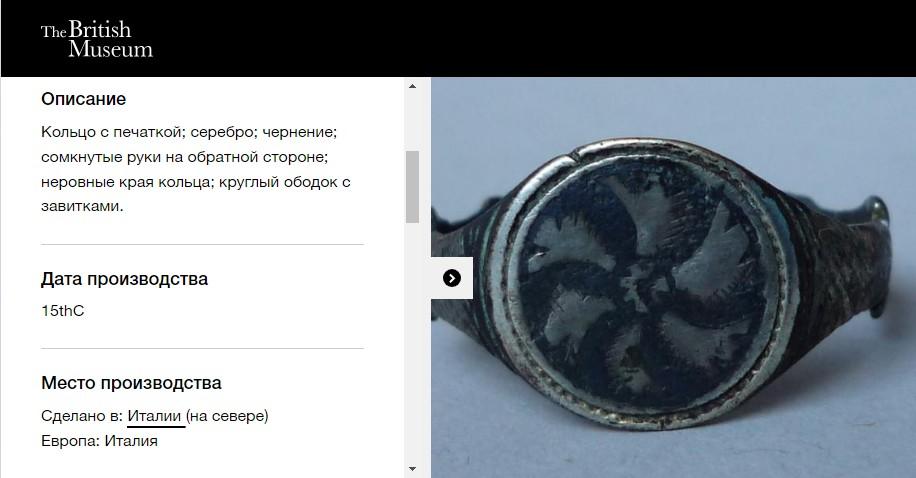The height and width of the screenshot is (478, 916).
Task: Select the Дата производства heading
Action: pyautogui.click(x=124, y=279)
